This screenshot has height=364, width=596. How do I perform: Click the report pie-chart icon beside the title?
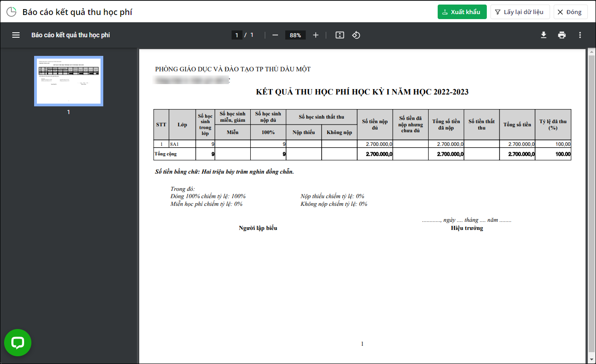click(x=11, y=12)
